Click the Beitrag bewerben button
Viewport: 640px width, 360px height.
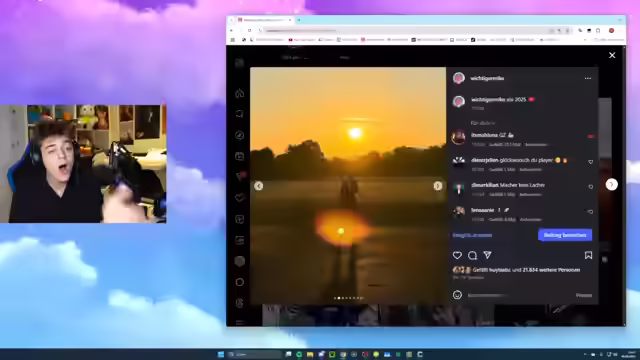tap(565, 235)
